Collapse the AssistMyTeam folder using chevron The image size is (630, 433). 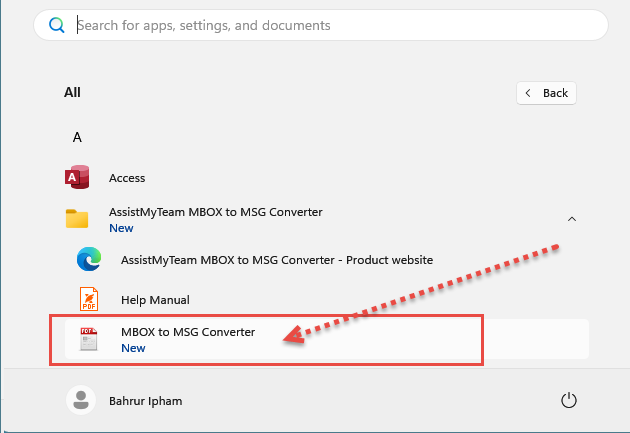pos(571,219)
